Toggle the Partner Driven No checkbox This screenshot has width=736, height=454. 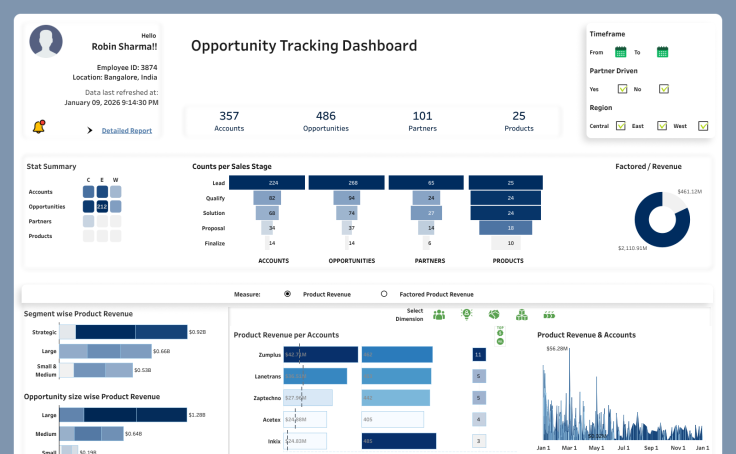664,89
